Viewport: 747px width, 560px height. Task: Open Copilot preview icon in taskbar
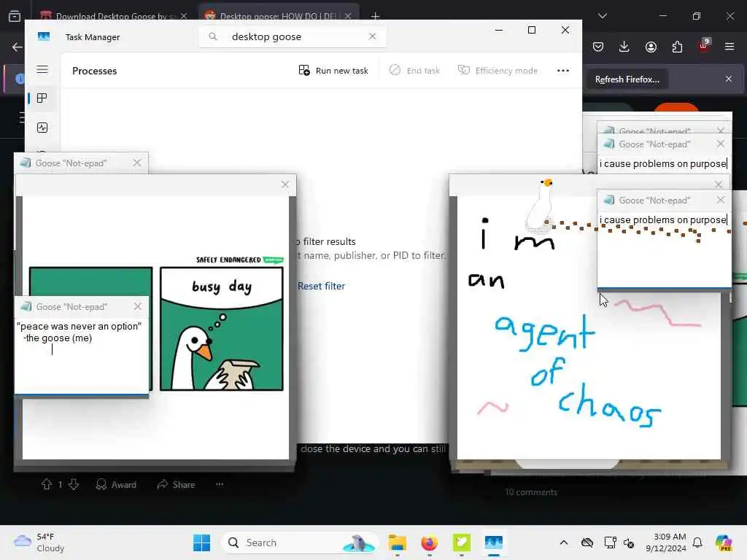pyautogui.click(x=723, y=542)
